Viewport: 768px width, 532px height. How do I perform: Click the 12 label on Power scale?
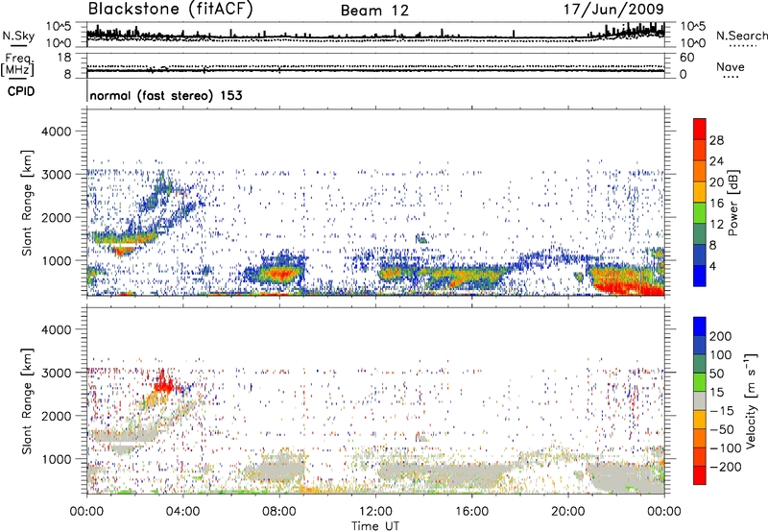click(x=716, y=225)
